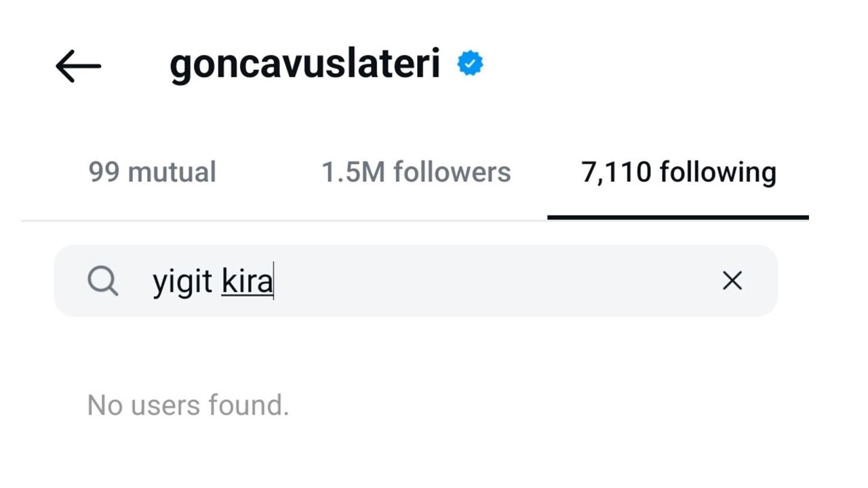Click the black underline below following tab
868x488 pixels.
(678, 218)
